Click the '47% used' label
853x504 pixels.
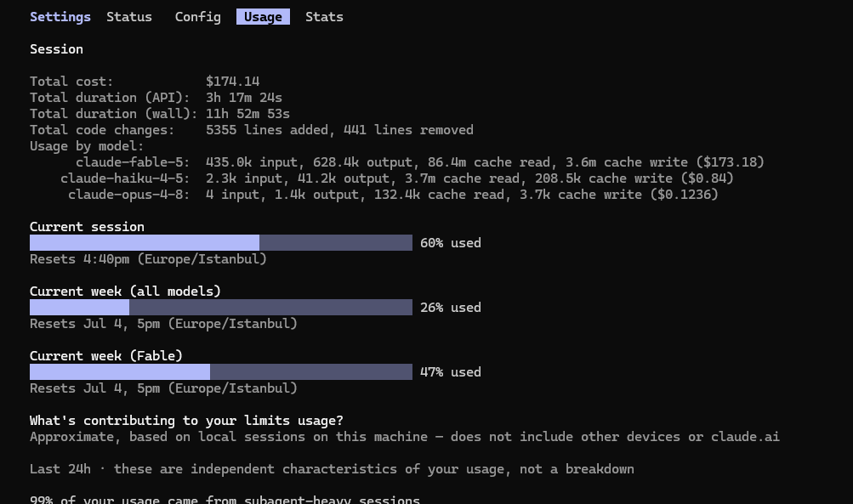[451, 372]
